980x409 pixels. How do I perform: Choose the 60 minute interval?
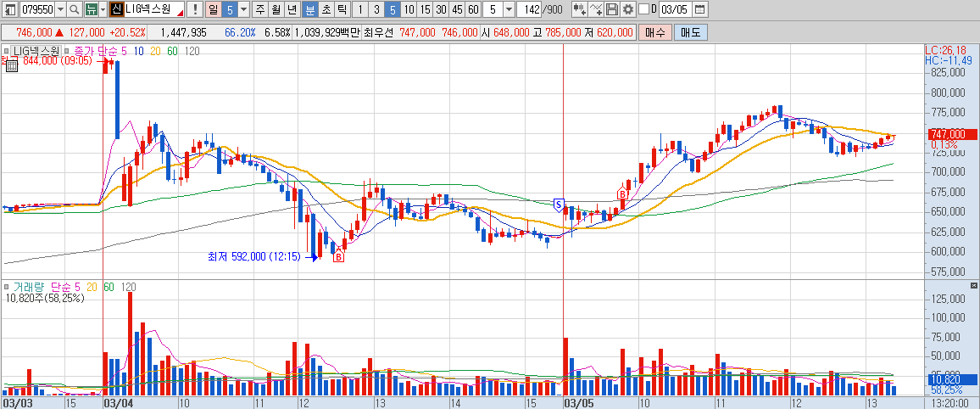coord(474,9)
